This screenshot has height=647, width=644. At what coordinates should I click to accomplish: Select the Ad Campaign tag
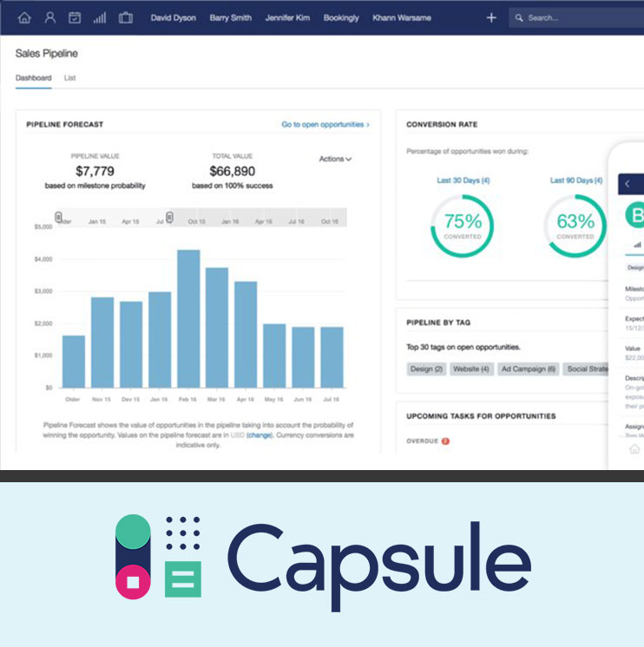529,369
